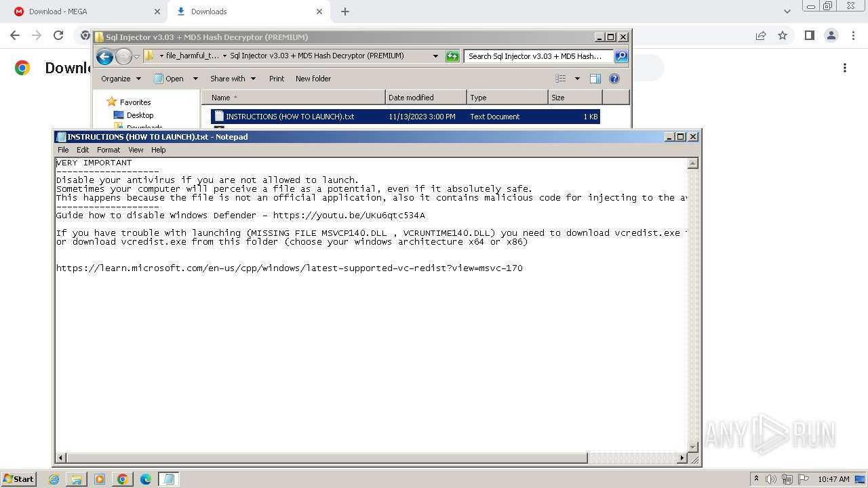Screen dimensions: 868x488
Task: Close the Download - MEGA tab
Action: 157,12
